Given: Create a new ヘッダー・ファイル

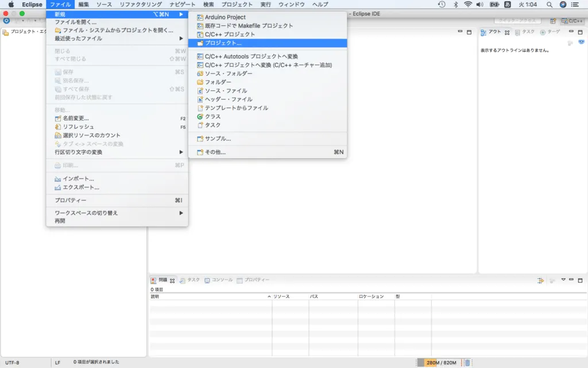Looking at the screenshot, I should [268, 99].
